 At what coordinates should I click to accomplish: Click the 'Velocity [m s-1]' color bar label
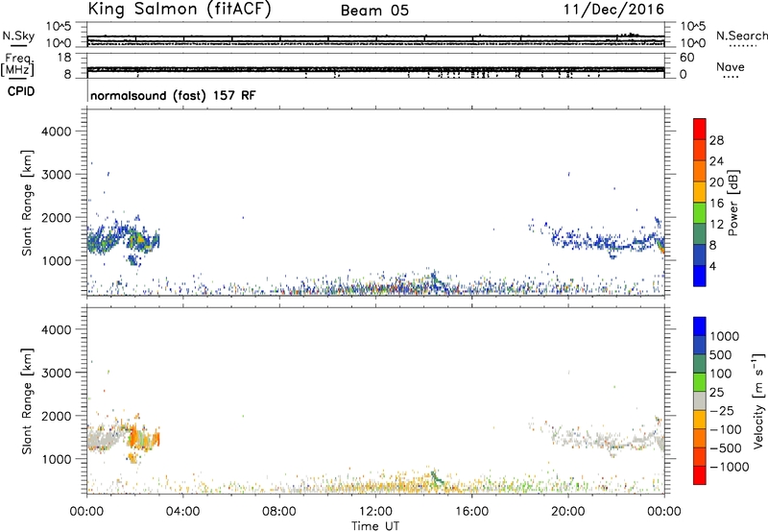tap(758, 400)
